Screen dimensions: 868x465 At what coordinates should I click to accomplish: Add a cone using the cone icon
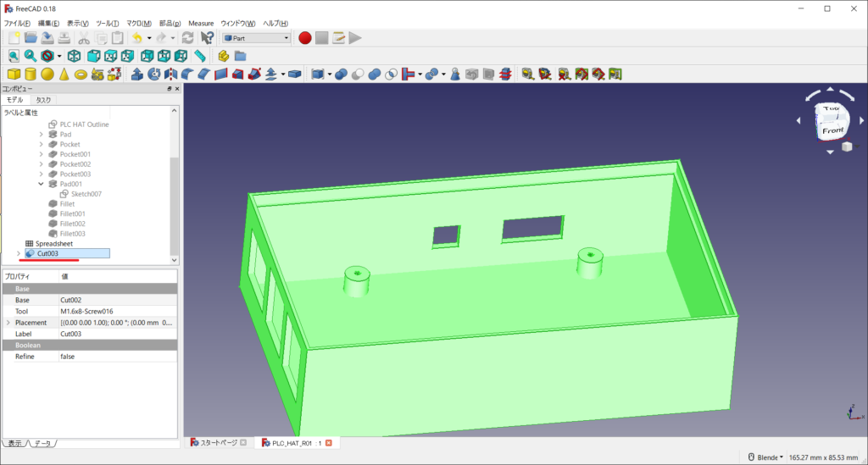pyautogui.click(x=64, y=75)
